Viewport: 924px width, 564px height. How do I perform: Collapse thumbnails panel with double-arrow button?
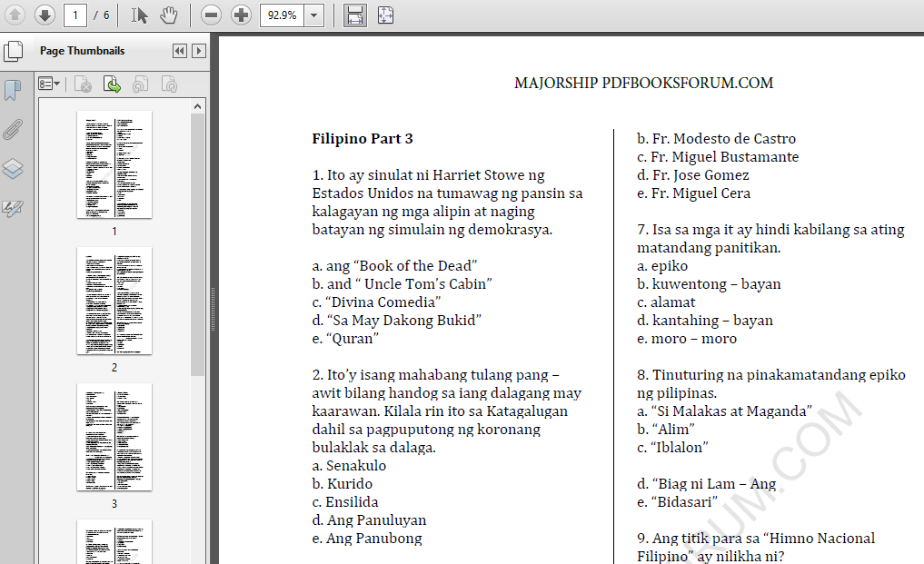(x=180, y=51)
